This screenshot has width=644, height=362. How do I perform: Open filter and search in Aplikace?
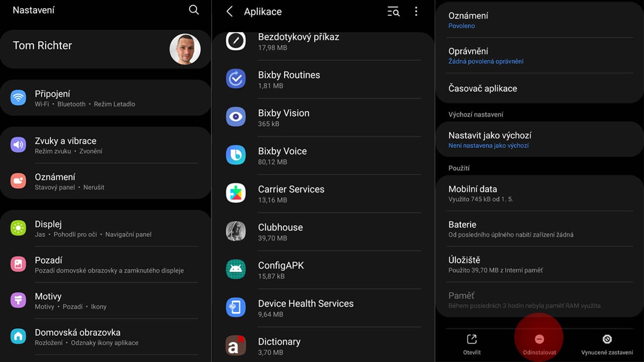393,12
